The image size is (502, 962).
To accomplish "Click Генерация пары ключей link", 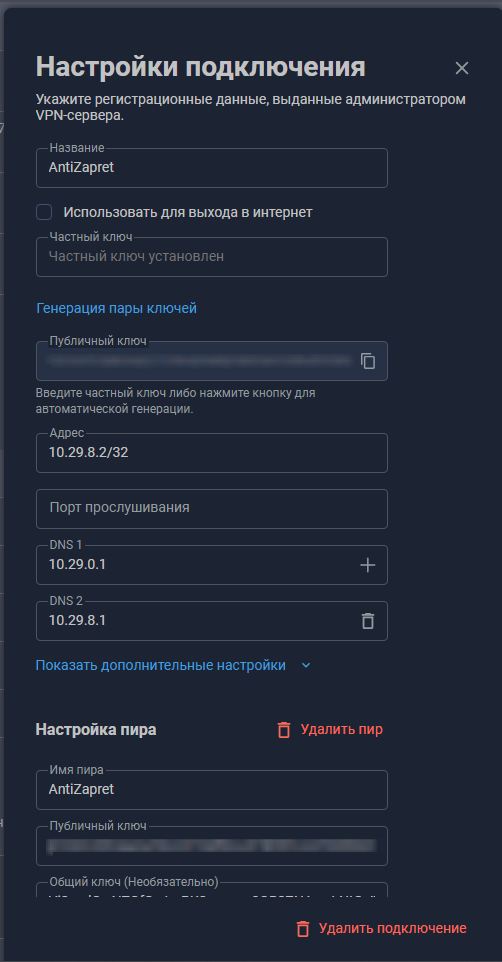I will point(117,308).
